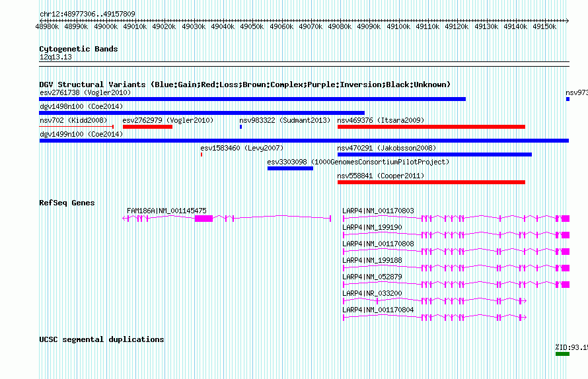Select the dgv1498n100 (Coe2014) variant bar
The image size is (588, 379).
click(202, 113)
